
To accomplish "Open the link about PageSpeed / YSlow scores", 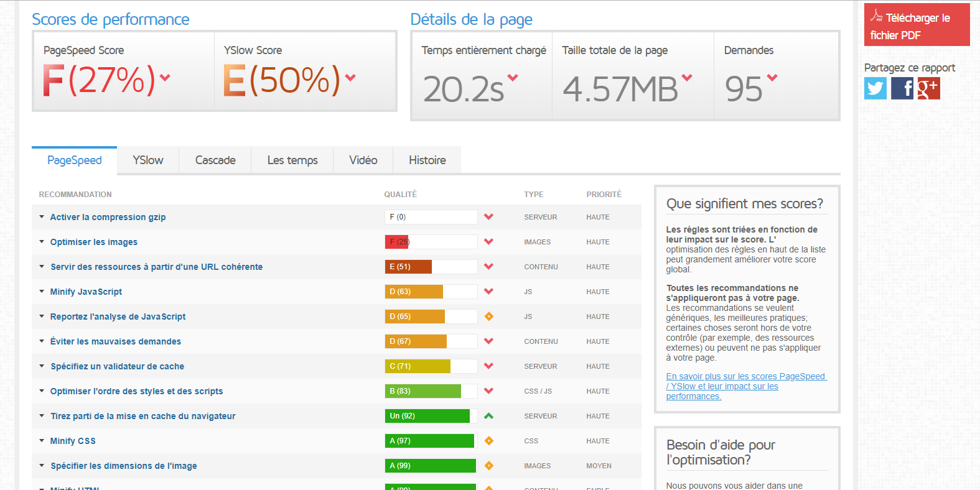I will pyautogui.click(x=746, y=386).
